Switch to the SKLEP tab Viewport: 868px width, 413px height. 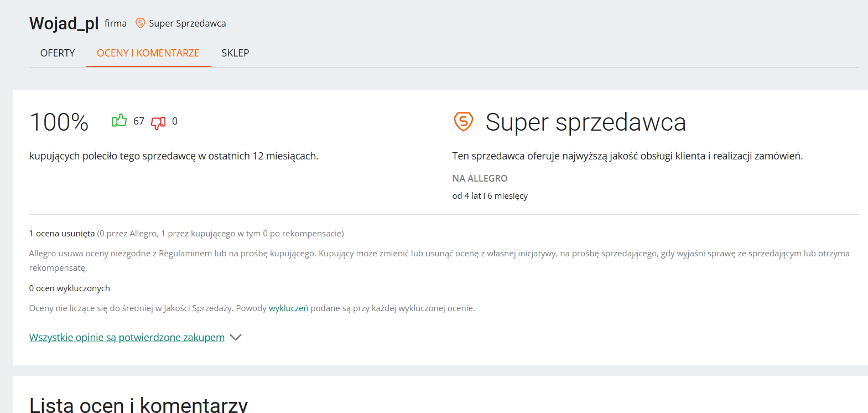coord(235,53)
